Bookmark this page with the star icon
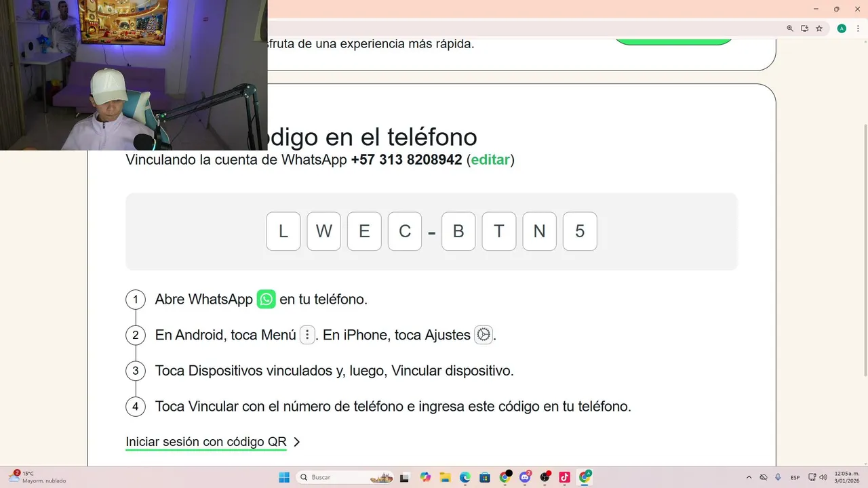 coord(819,28)
